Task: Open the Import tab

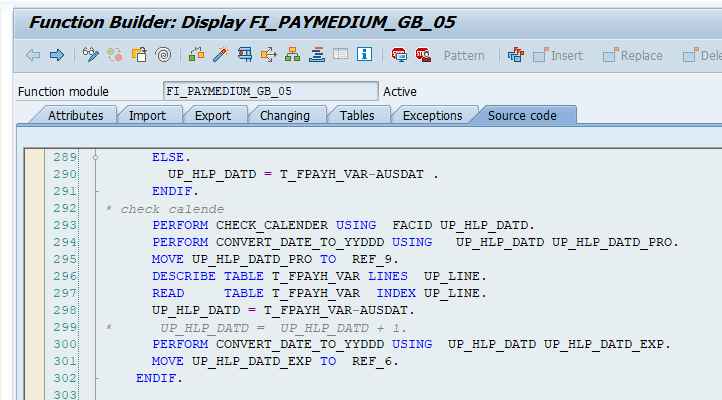Action: pyautogui.click(x=147, y=115)
